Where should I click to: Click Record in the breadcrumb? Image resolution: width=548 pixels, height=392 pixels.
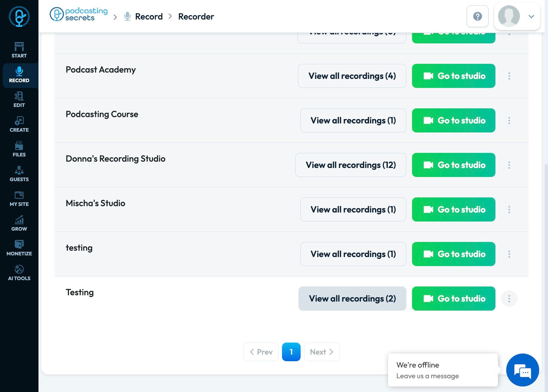point(149,16)
